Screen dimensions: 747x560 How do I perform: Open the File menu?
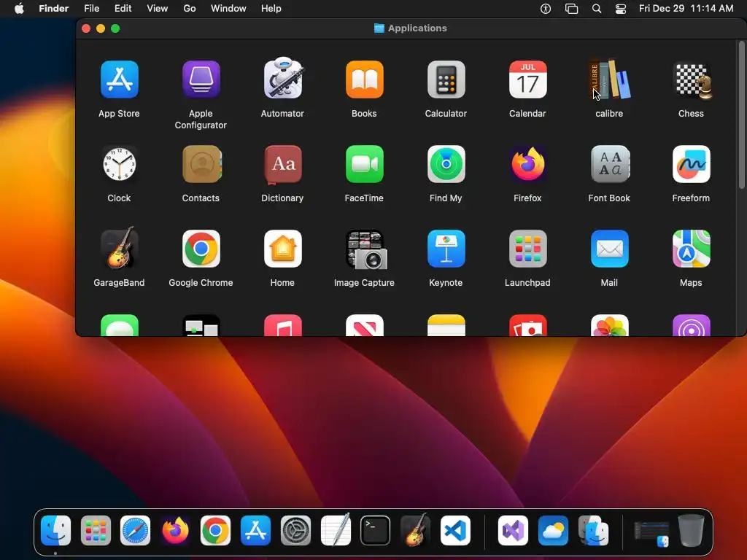pos(91,8)
